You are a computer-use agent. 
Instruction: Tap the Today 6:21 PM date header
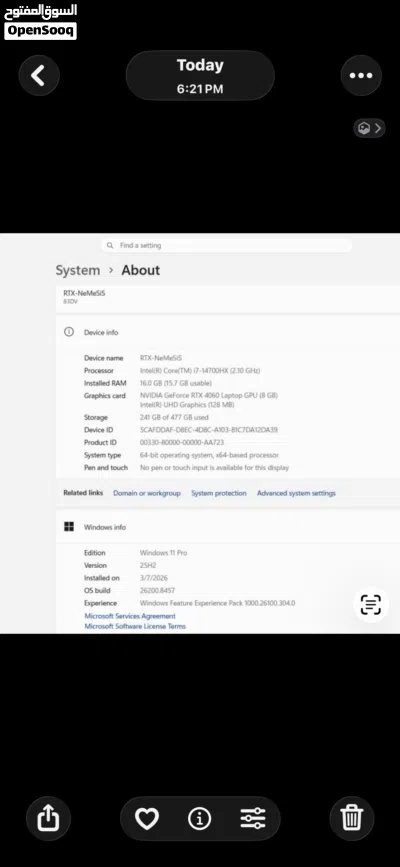[200, 76]
